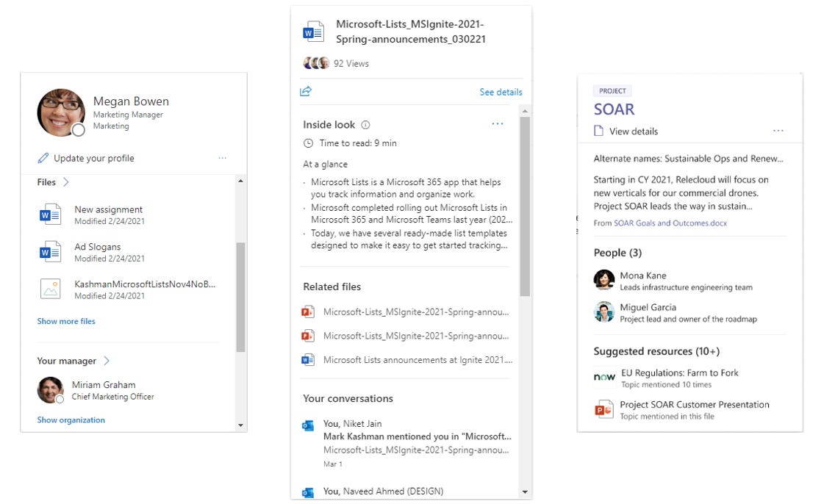The width and height of the screenshot is (824, 504).
Task: Click Miriam Graham's avatar
Action: point(51,390)
